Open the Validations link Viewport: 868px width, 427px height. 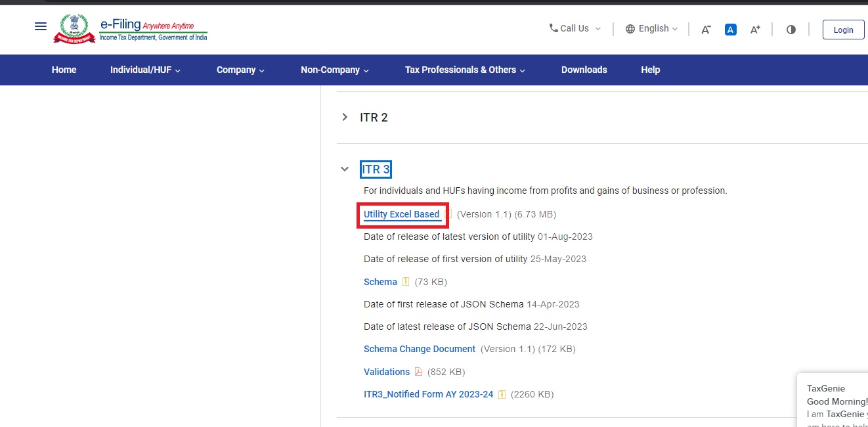[387, 372]
